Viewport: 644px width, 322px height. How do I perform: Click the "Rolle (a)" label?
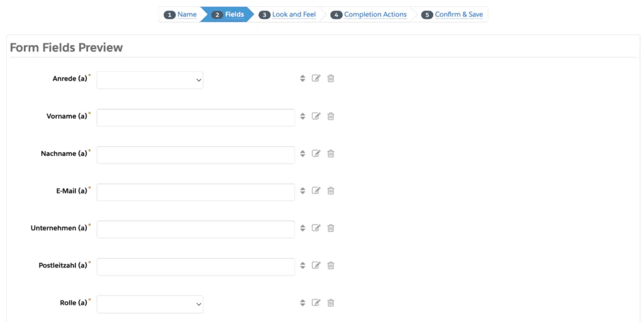pyautogui.click(x=74, y=303)
